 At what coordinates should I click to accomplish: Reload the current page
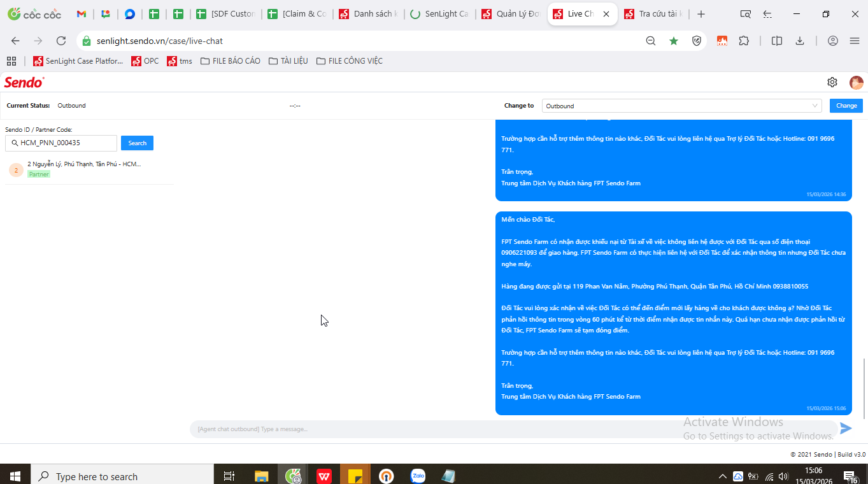[x=61, y=41]
